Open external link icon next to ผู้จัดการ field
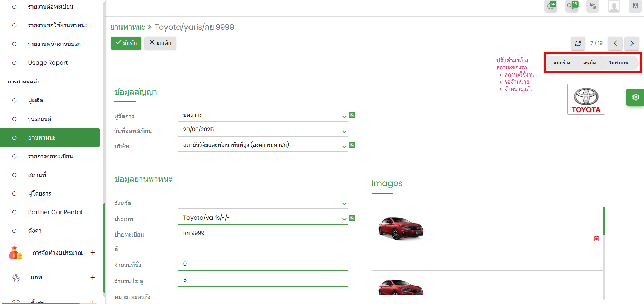This screenshot has height=304, width=644. 352,115
